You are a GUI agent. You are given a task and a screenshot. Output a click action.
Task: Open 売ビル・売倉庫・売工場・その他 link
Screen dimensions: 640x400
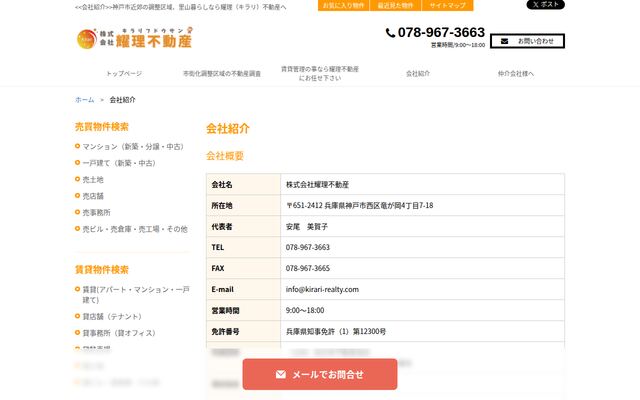click(135, 229)
